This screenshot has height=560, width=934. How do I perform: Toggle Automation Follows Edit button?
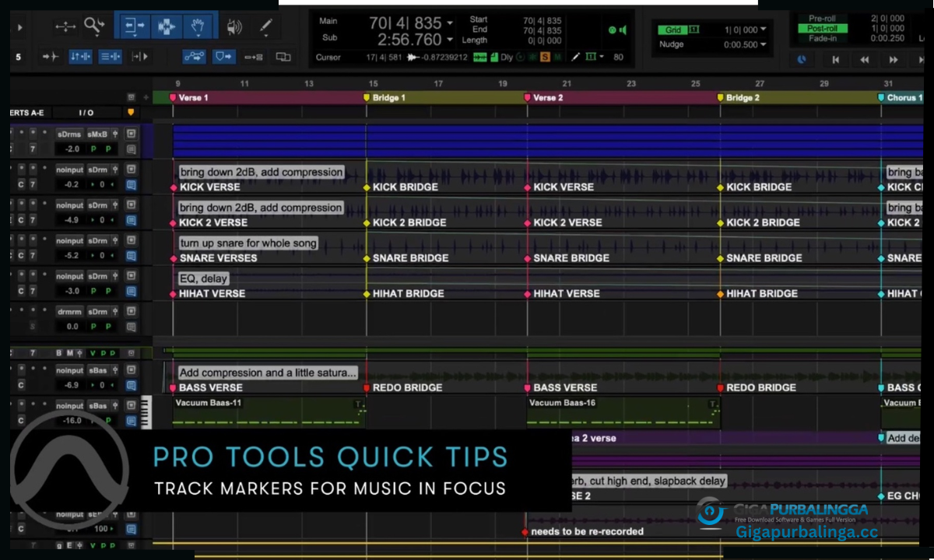click(x=194, y=57)
